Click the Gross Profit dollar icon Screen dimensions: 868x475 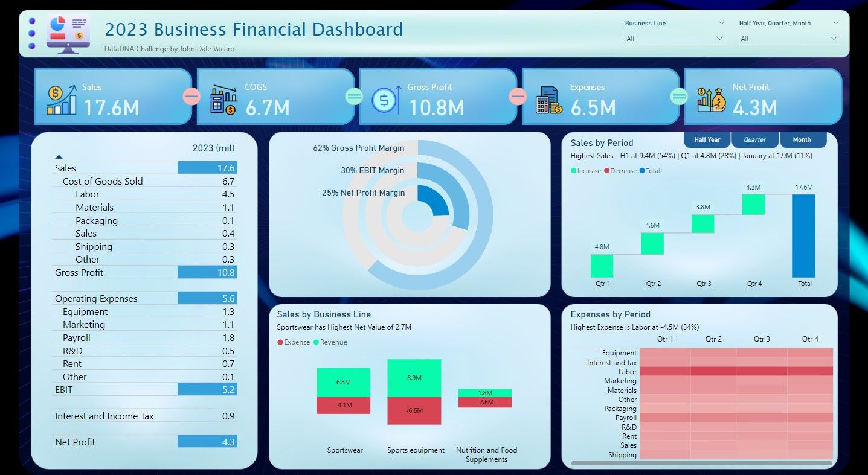point(385,100)
